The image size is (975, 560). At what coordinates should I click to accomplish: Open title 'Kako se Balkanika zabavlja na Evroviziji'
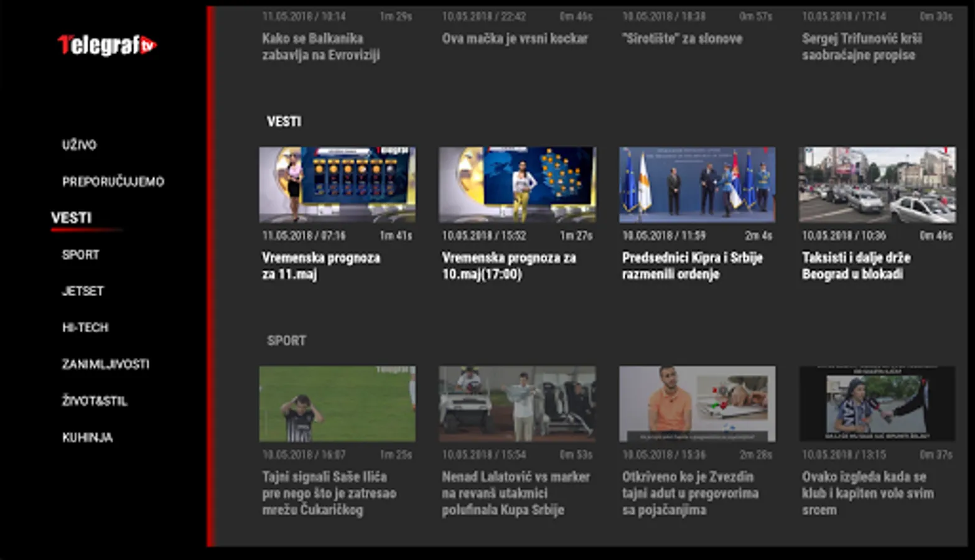(320, 47)
